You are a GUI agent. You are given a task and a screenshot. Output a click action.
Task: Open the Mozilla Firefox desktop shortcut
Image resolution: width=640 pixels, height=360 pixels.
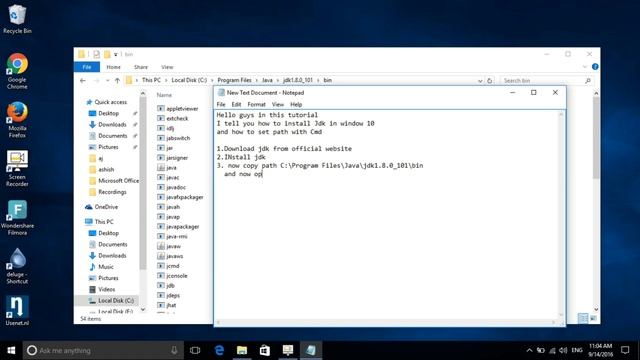click(17, 120)
